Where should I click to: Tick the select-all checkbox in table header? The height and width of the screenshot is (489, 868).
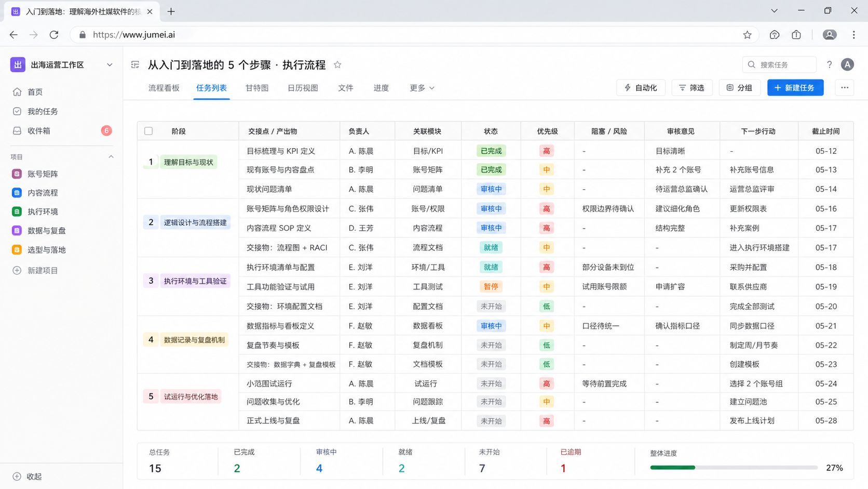(148, 131)
